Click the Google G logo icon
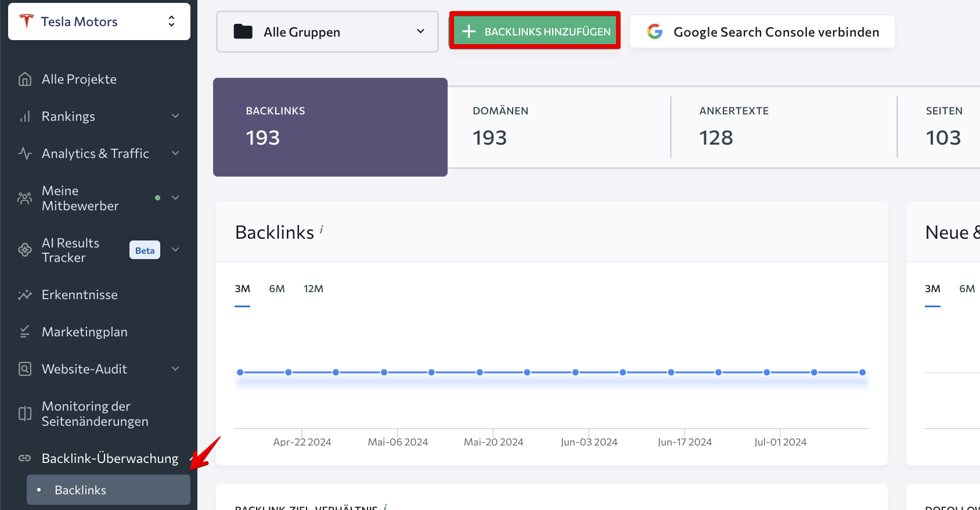The width and height of the screenshot is (980, 510). pos(655,31)
